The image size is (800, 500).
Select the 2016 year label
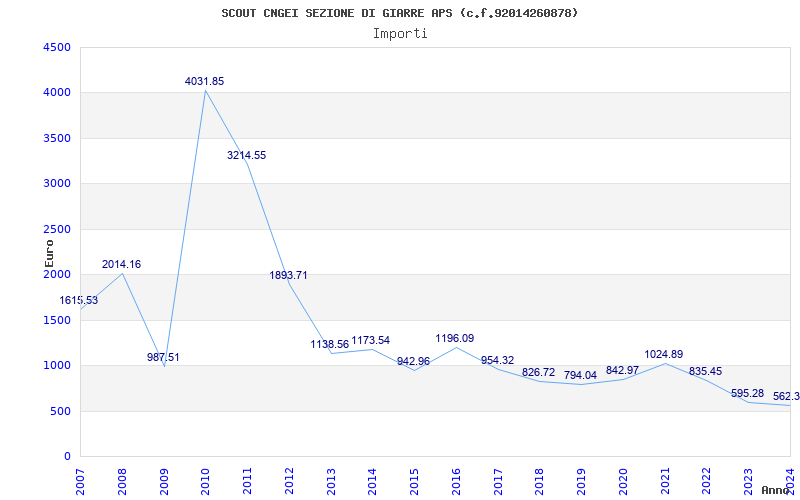click(x=456, y=482)
